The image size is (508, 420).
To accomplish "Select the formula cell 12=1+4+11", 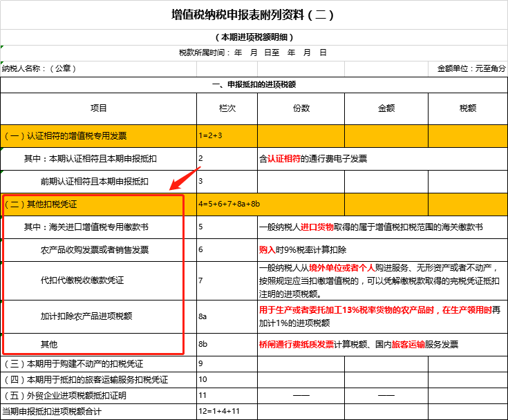I will (227, 412).
